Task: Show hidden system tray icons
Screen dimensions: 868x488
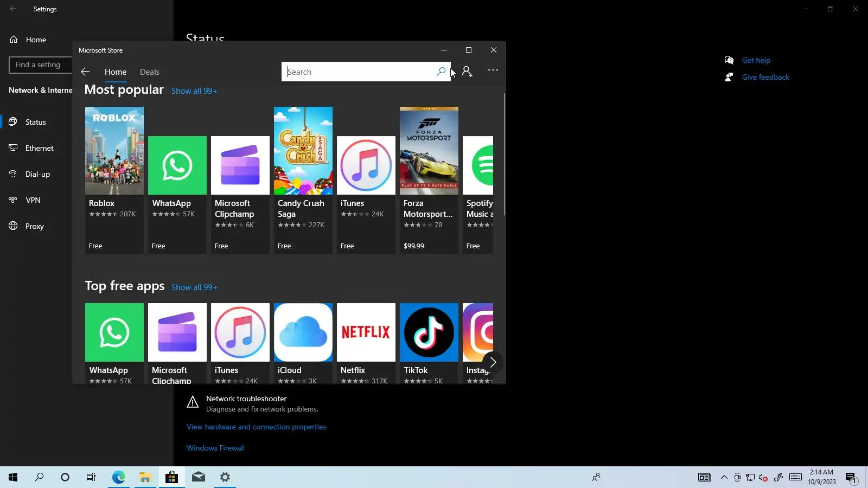Action: click(724, 477)
